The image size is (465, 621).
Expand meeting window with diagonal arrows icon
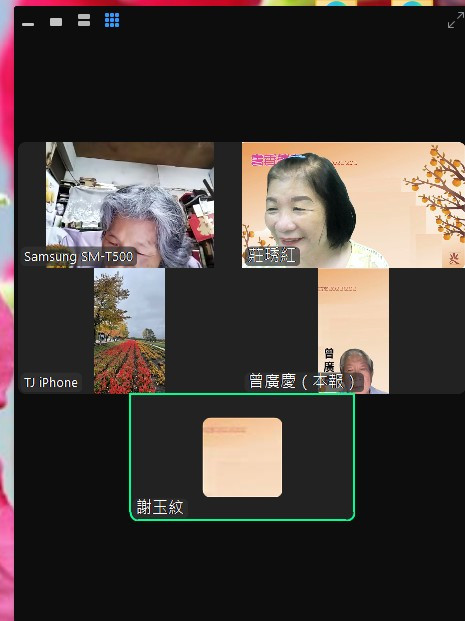point(455,20)
